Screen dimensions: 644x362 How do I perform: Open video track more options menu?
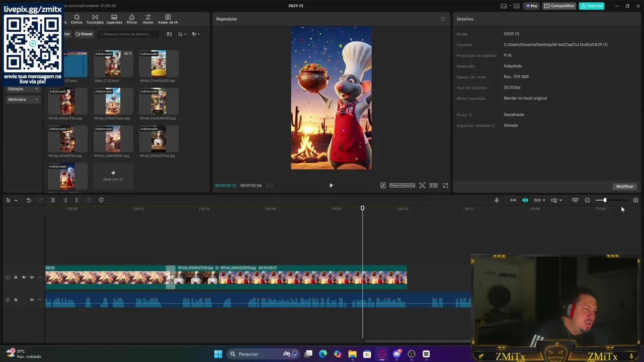[40, 277]
